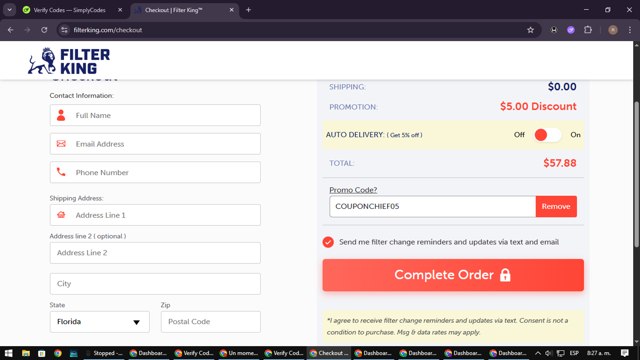This screenshot has height=360, width=640.
Task: Change the ESP input language
Action: click(574, 353)
